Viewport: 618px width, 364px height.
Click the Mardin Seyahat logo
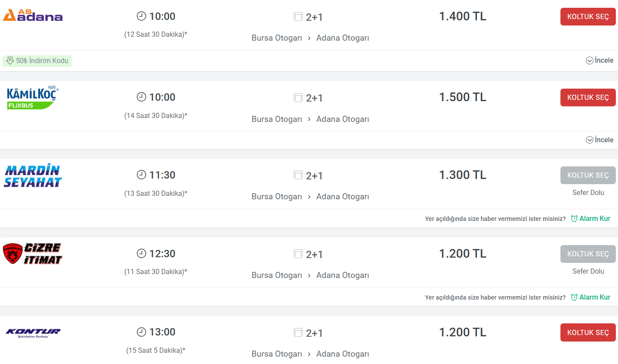pos(33,176)
